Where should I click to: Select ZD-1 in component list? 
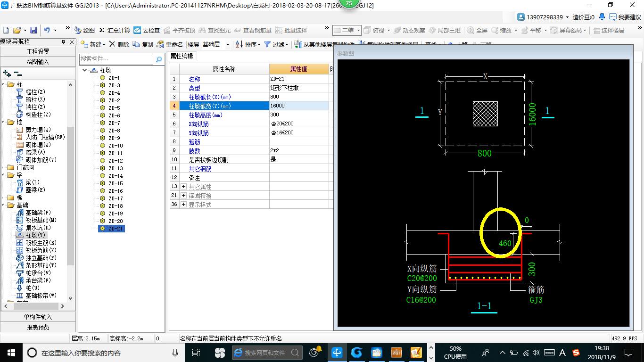(114, 78)
